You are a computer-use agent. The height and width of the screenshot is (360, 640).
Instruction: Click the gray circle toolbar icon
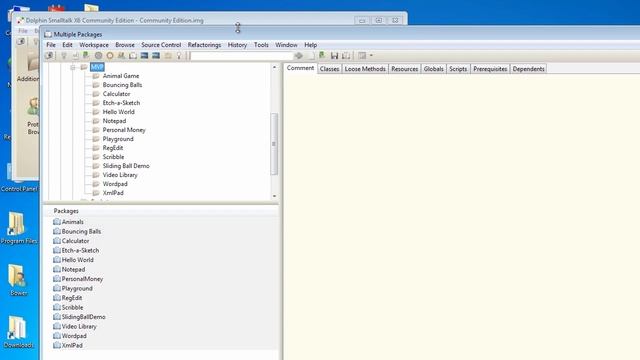click(98, 56)
